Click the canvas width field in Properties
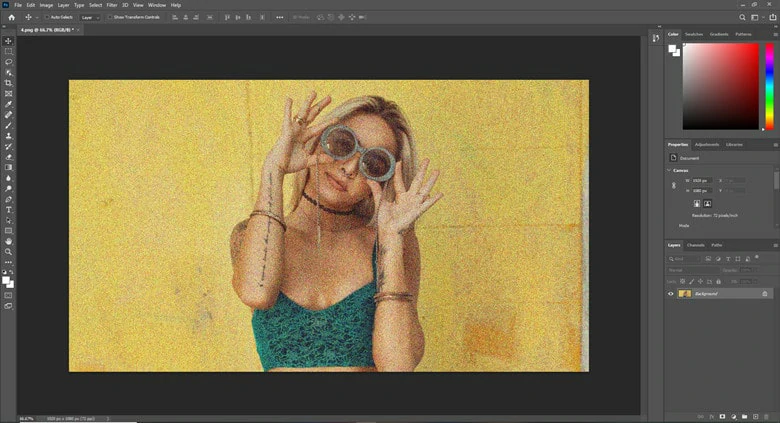Image resolution: width=780 pixels, height=423 pixels. coord(702,181)
